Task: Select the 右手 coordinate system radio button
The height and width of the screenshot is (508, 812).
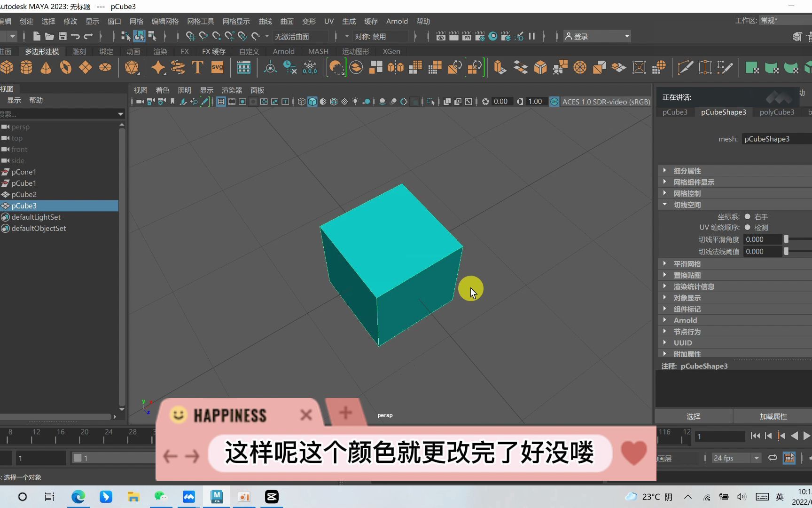Action: [747, 216]
